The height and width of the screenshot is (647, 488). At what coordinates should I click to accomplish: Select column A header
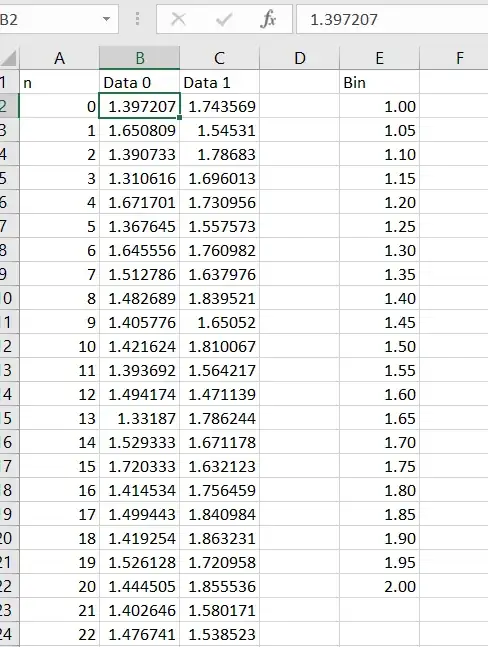point(59,58)
